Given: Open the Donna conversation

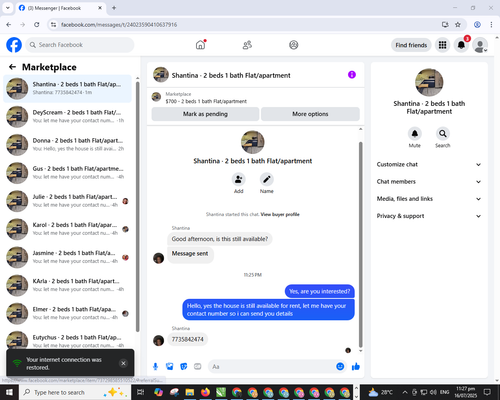Looking at the screenshot, I should pyautogui.click(x=67, y=145).
